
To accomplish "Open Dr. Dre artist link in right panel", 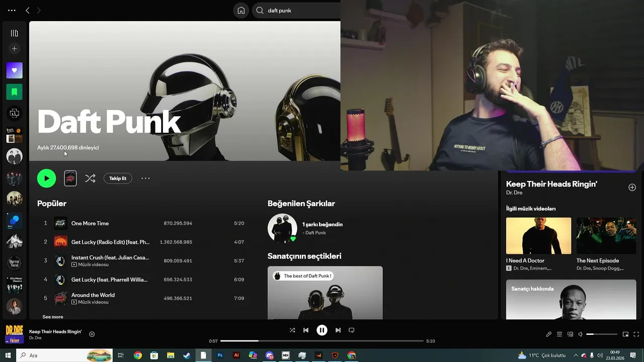I will point(514,193).
